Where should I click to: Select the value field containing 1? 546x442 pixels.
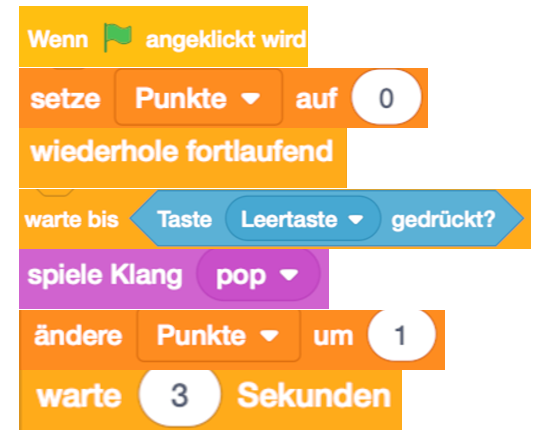click(x=401, y=335)
